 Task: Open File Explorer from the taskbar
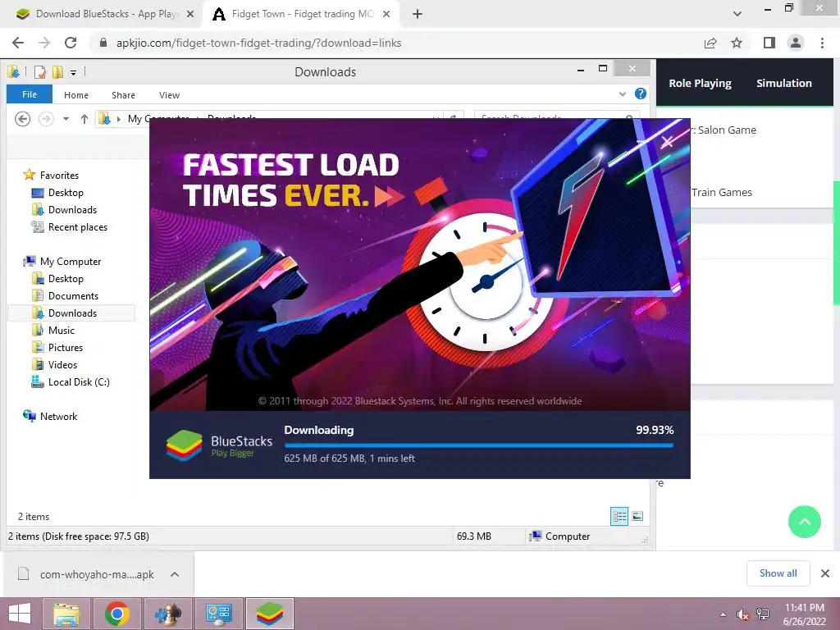[66, 614]
